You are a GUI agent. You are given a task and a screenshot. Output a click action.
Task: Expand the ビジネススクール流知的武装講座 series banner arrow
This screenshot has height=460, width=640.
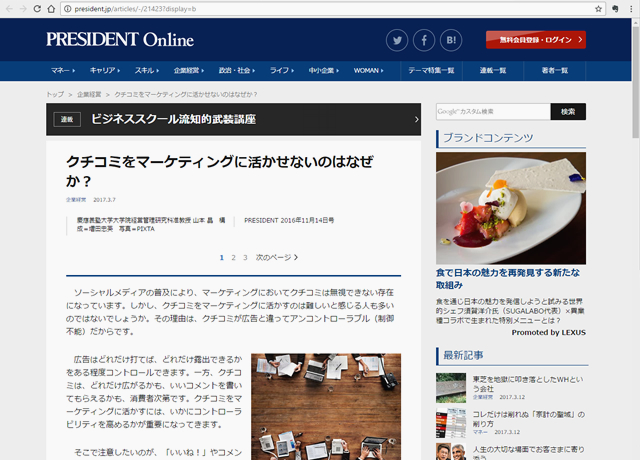[416, 119]
